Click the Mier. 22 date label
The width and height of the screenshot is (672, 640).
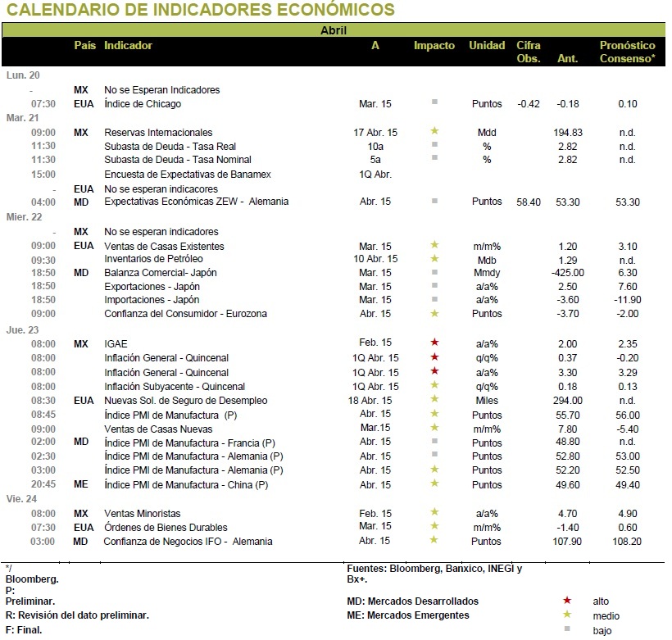24,217
